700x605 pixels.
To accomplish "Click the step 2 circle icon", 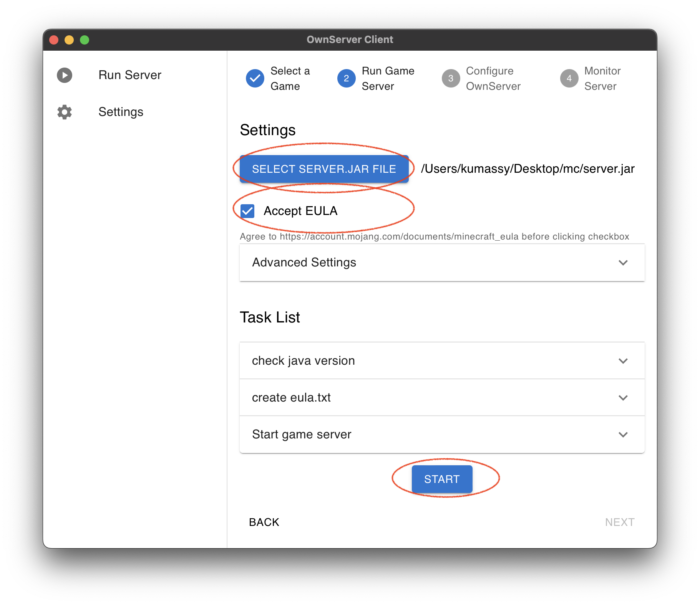I will point(346,78).
